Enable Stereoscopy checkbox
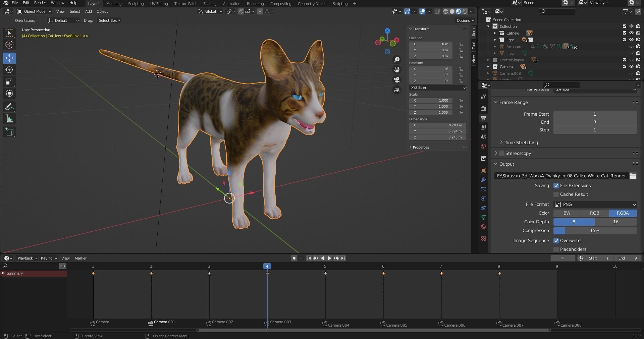 [502, 154]
